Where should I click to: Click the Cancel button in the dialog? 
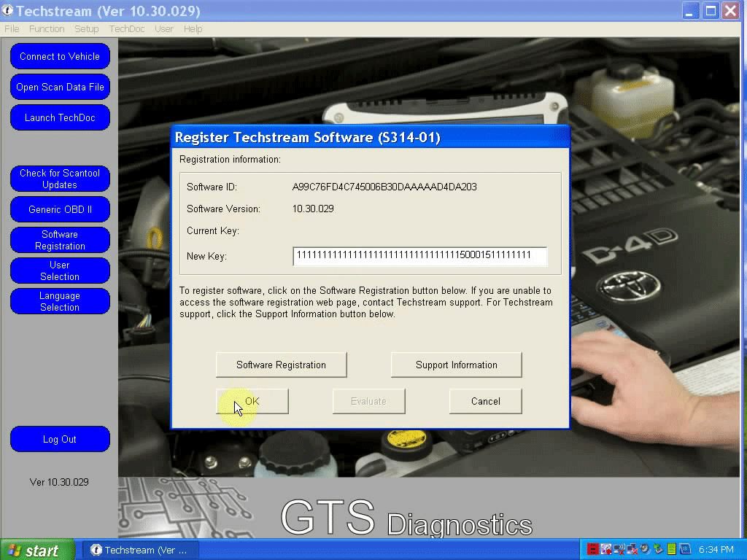coord(485,401)
